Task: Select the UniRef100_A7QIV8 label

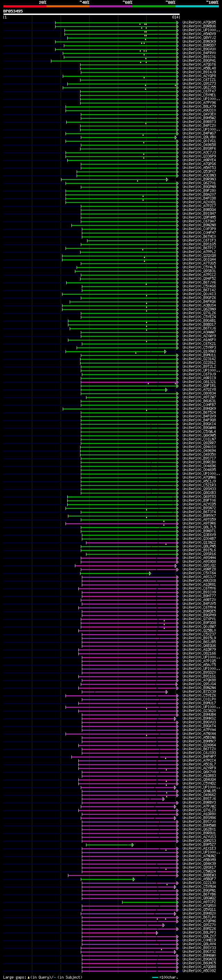Action: point(199,390)
